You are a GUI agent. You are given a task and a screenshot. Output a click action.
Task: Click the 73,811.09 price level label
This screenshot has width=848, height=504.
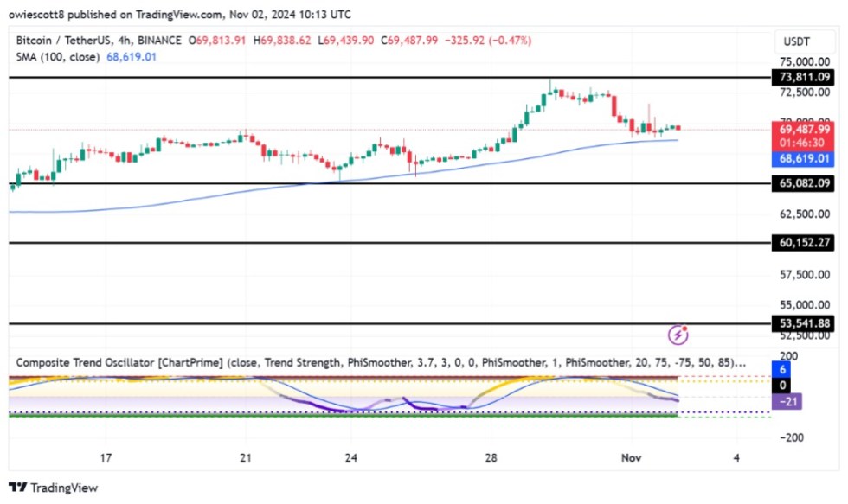click(x=806, y=78)
